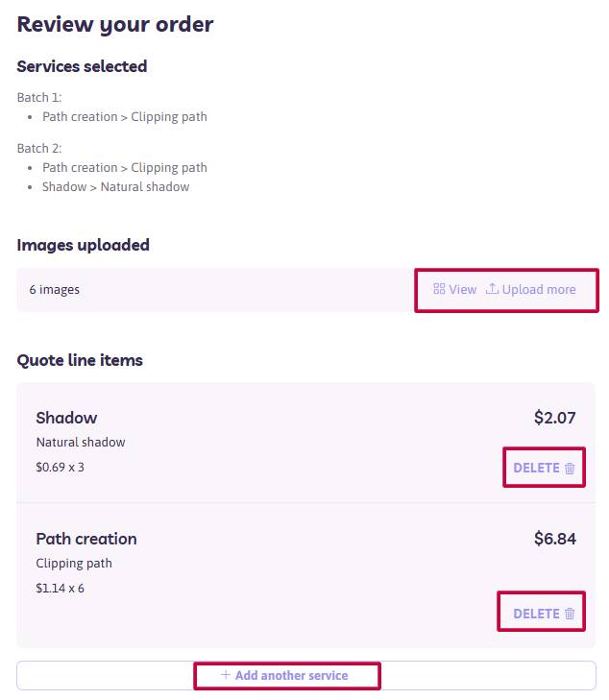Click the trash icon for Path creation
The width and height of the screenshot is (609, 700).
(570, 614)
